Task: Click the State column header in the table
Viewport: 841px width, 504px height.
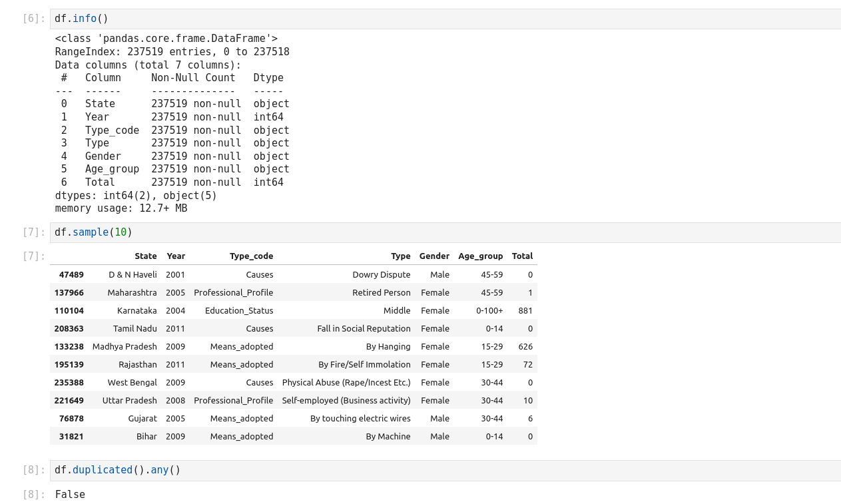Action: coord(145,256)
